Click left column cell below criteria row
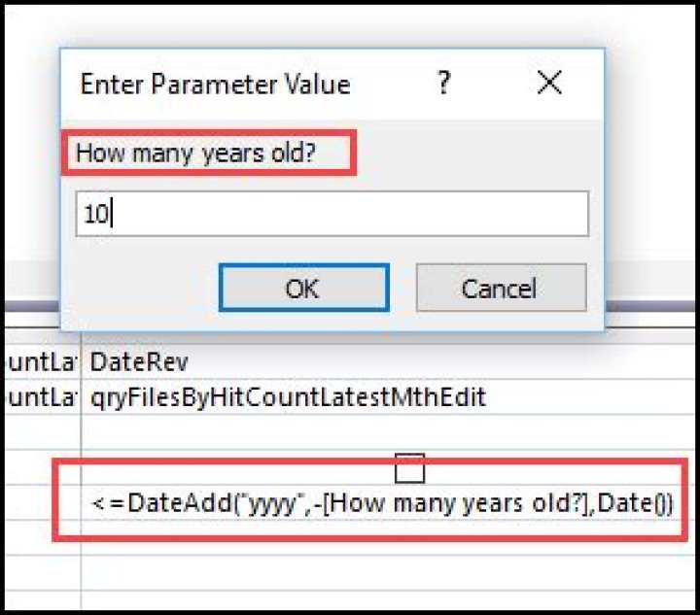 pyautogui.click(x=39, y=566)
